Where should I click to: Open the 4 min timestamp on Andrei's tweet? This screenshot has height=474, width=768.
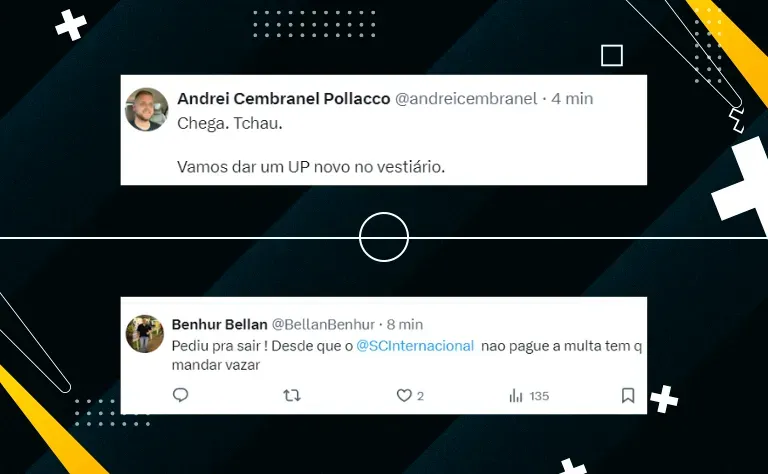click(x=572, y=98)
